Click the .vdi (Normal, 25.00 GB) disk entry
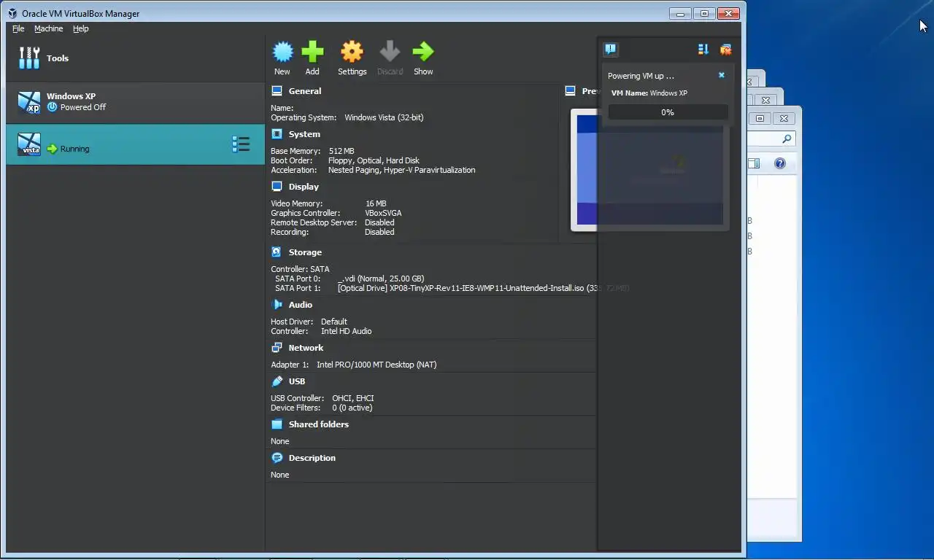The width and height of the screenshot is (934, 560). tap(381, 279)
